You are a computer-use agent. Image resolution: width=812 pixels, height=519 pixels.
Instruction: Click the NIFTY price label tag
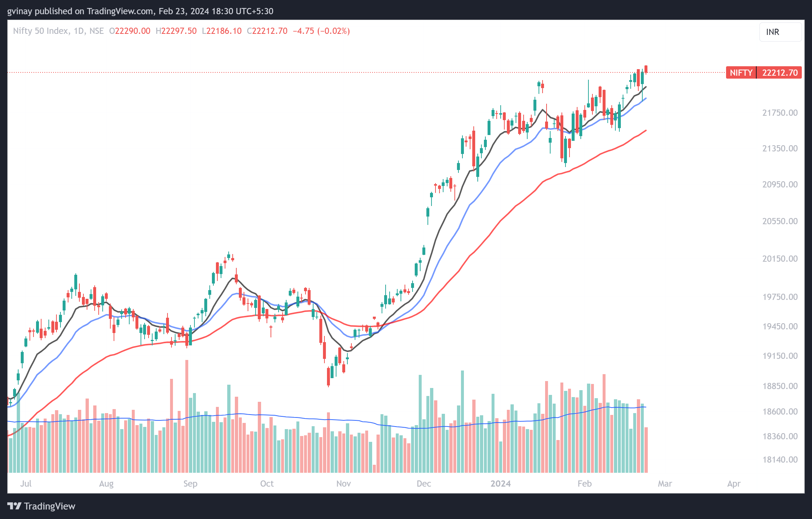741,73
